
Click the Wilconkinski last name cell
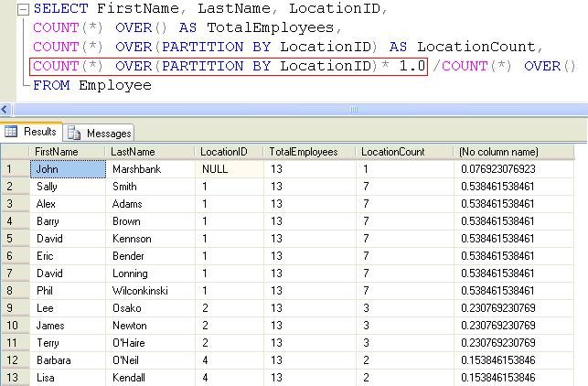click(150, 291)
